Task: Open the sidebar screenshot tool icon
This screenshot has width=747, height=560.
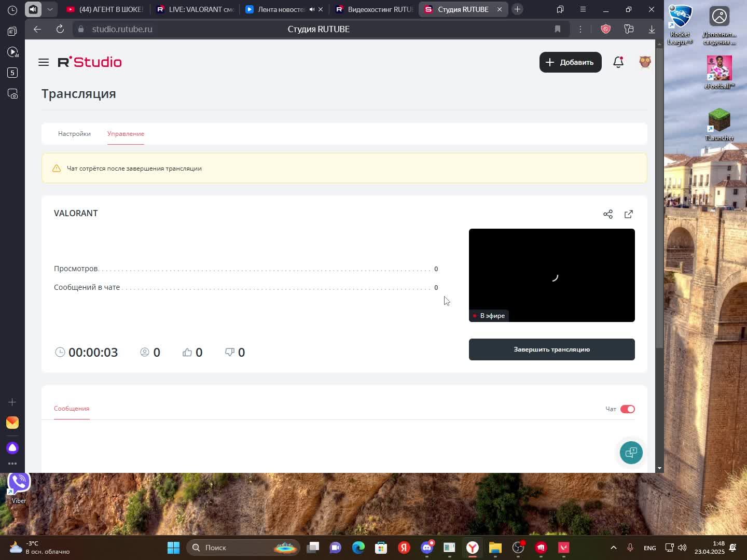Action: (x=12, y=94)
